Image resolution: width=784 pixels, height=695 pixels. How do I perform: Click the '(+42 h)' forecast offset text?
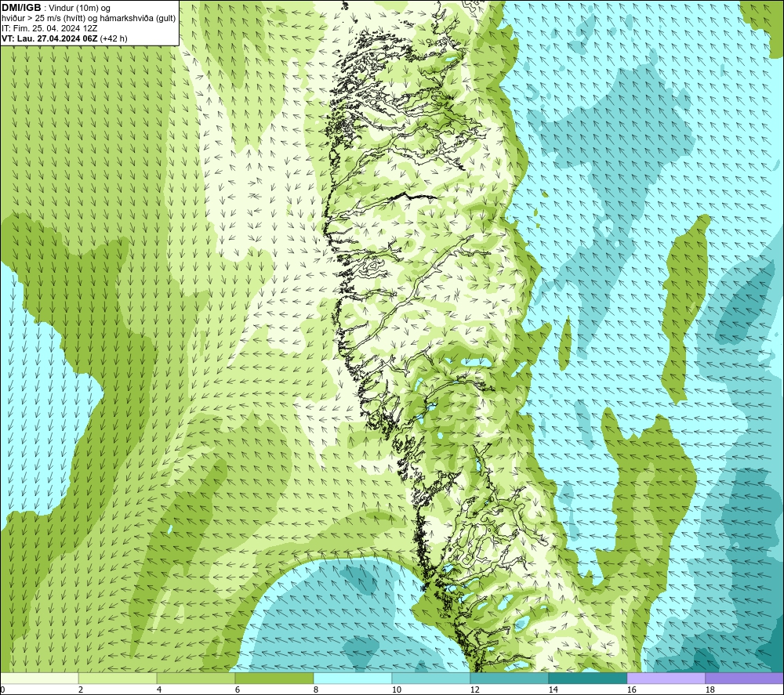pos(114,38)
